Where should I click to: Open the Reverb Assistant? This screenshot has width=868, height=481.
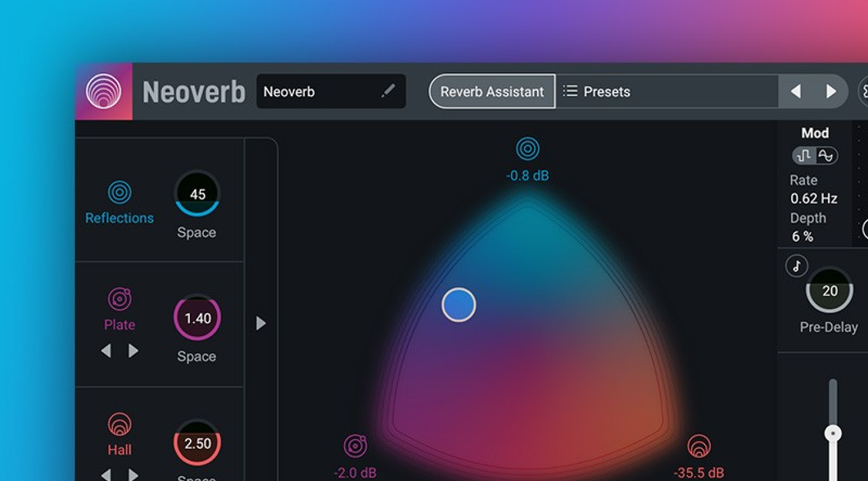pos(492,91)
